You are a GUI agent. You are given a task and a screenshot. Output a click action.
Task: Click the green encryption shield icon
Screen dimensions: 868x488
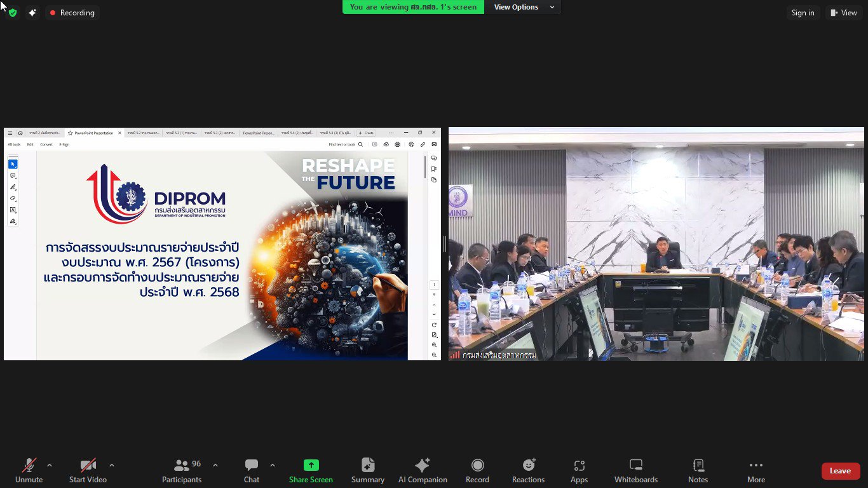(12, 13)
